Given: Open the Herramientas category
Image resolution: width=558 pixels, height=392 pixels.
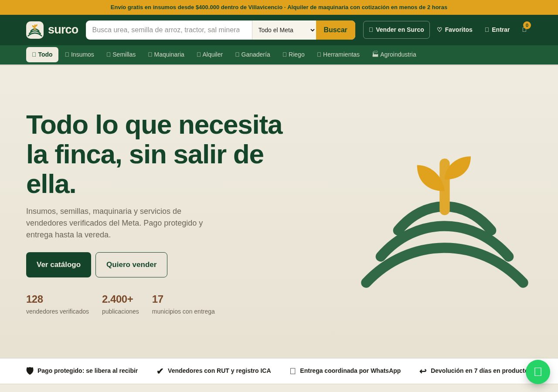Looking at the screenshot, I should coord(338,54).
